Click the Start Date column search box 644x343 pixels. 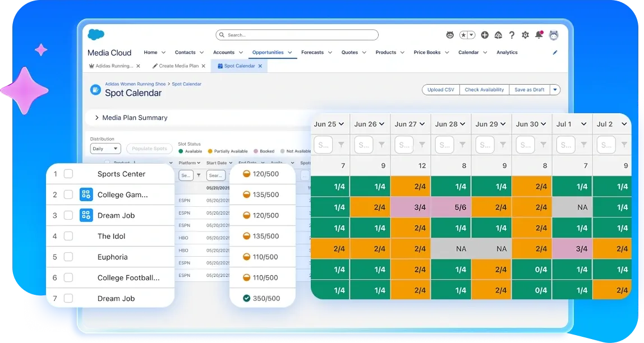point(216,175)
